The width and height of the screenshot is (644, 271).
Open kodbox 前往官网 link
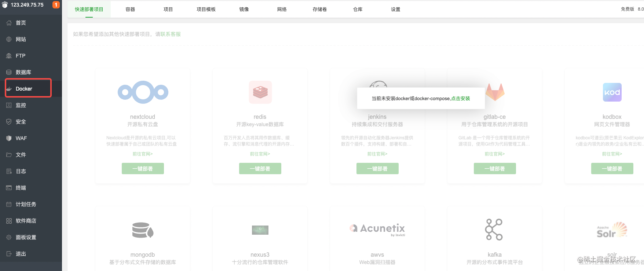pos(612,154)
